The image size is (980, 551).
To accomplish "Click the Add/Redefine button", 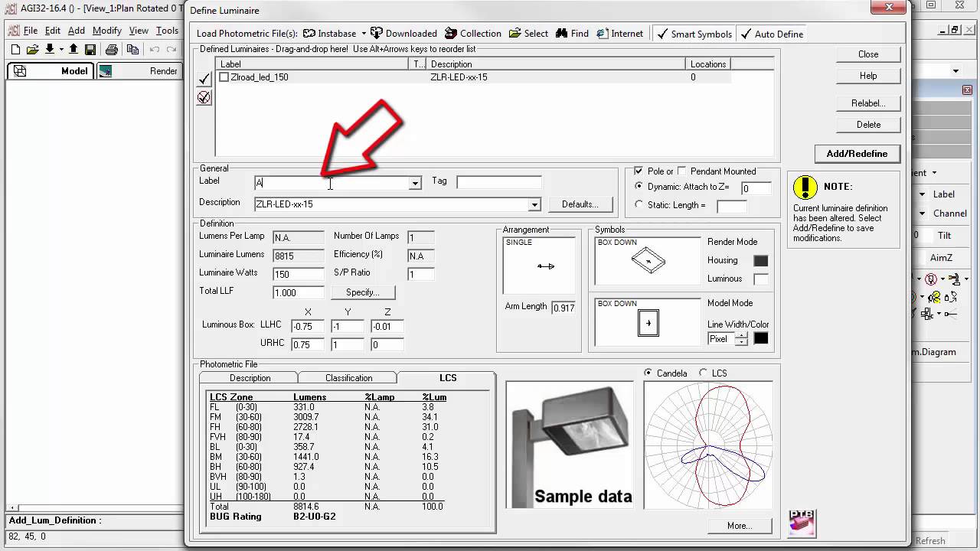I will click(857, 154).
